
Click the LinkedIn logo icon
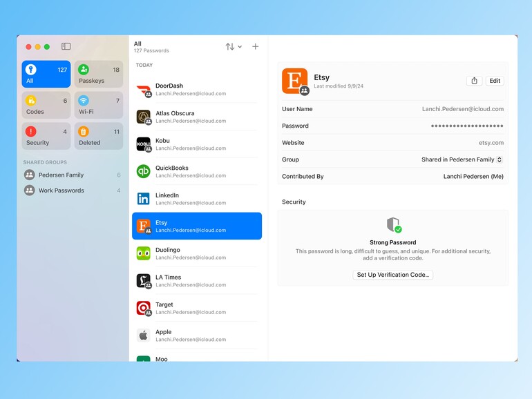tap(144, 199)
